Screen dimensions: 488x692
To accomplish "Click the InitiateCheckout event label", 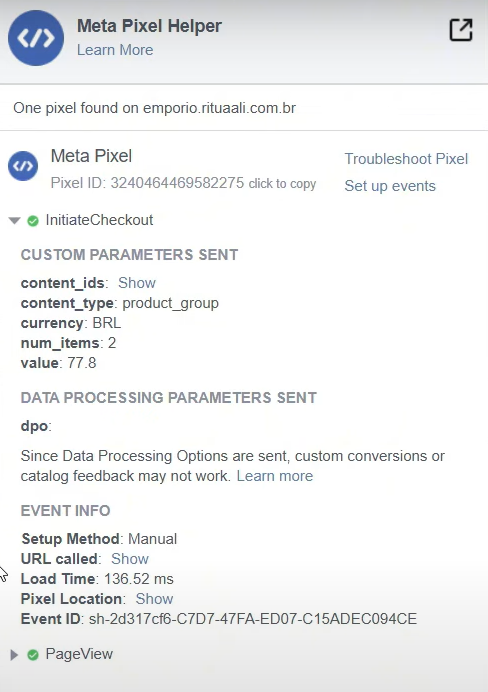I will (99, 220).
